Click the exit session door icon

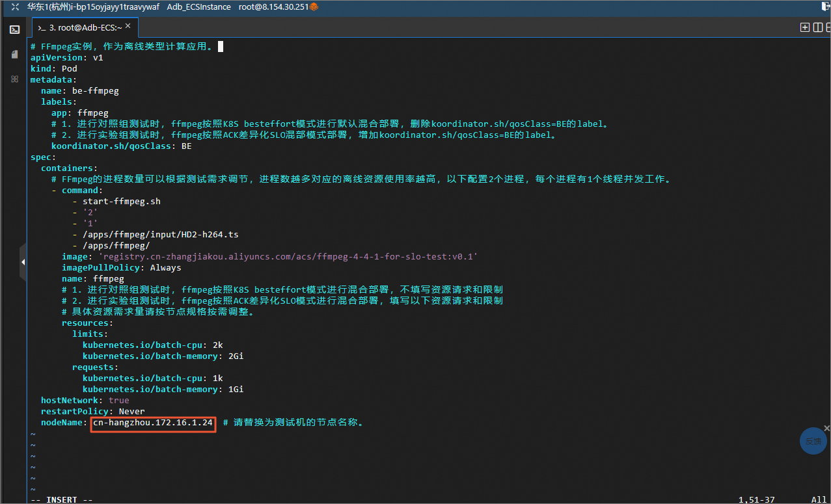[x=824, y=7]
